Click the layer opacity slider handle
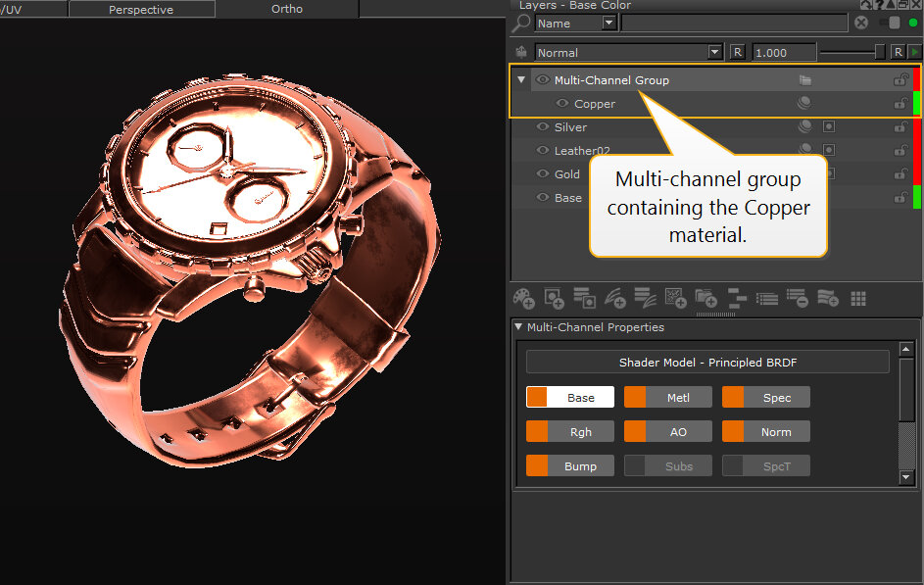This screenshot has height=585, width=924. click(x=879, y=52)
